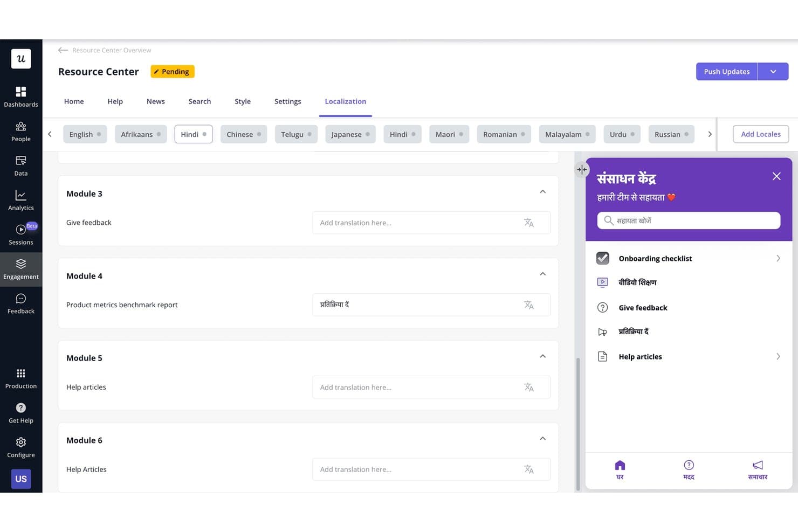Open the Settings tab
The height and width of the screenshot is (532, 798).
[288, 101]
